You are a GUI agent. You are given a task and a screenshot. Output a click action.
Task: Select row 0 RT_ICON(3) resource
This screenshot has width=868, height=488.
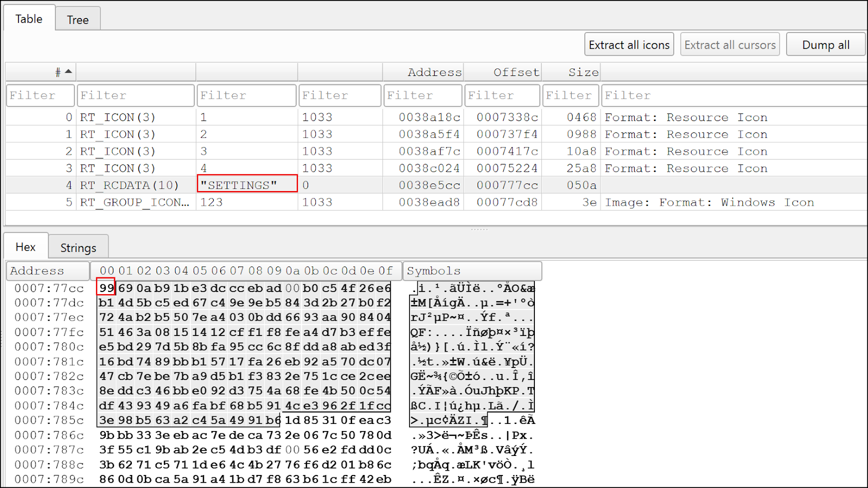tap(436, 117)
